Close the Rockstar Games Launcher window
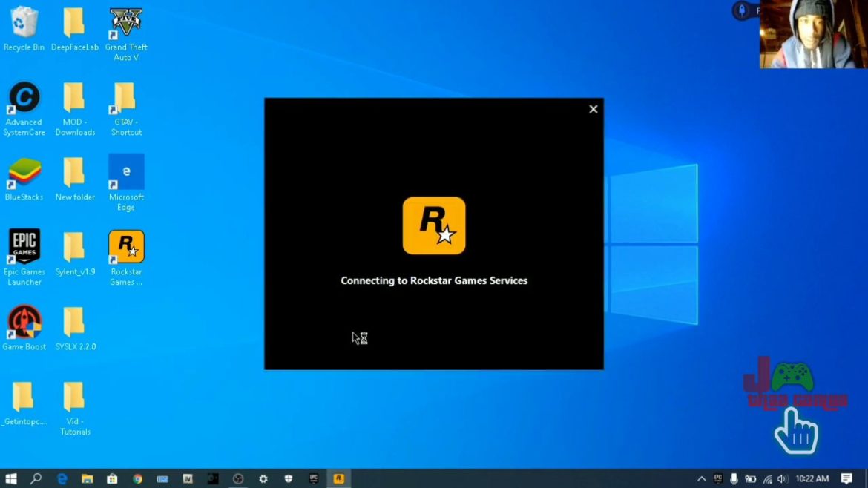Image resolution: width=868 pixels, height=488 pixels. [x=593, y=109]
